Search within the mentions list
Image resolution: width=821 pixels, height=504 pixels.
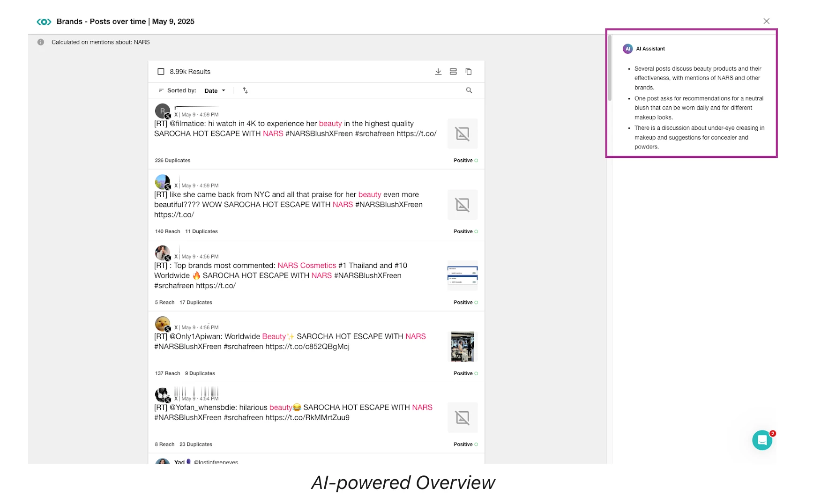469,90
